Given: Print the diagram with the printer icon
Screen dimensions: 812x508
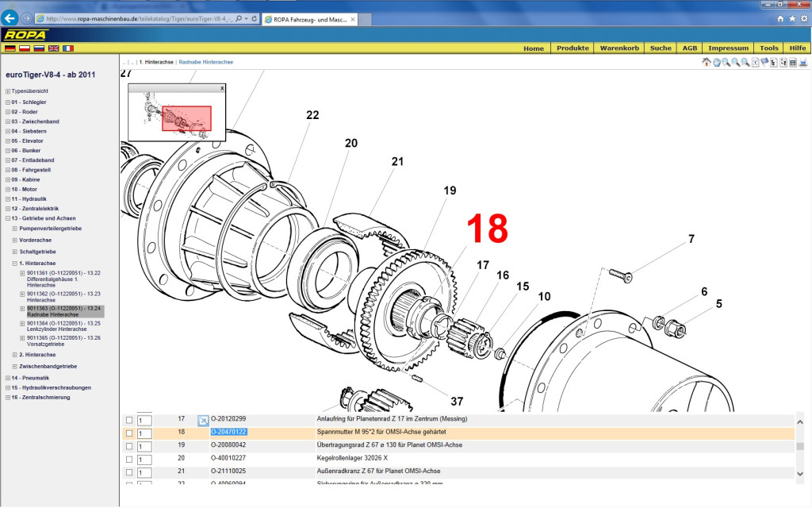Looking at the screenshot, I should [802, 63].
